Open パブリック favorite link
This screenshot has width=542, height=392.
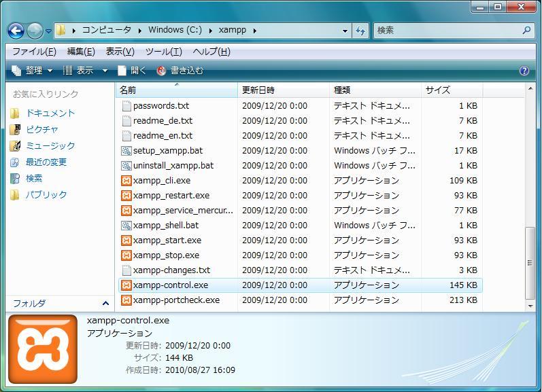tap(46, 194)
